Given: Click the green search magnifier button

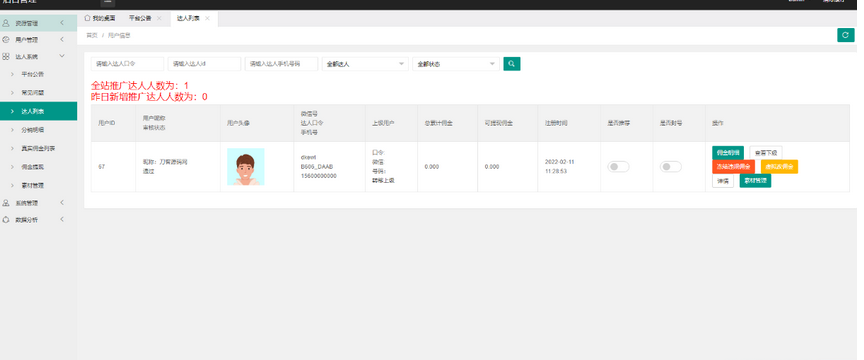Looking at the screenshot, I should 512,64.
